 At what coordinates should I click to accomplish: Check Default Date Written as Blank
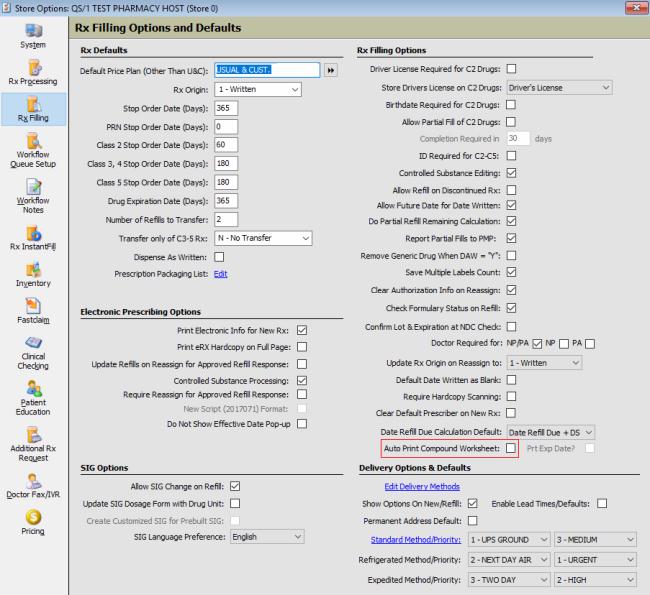[x=512, y=380]
